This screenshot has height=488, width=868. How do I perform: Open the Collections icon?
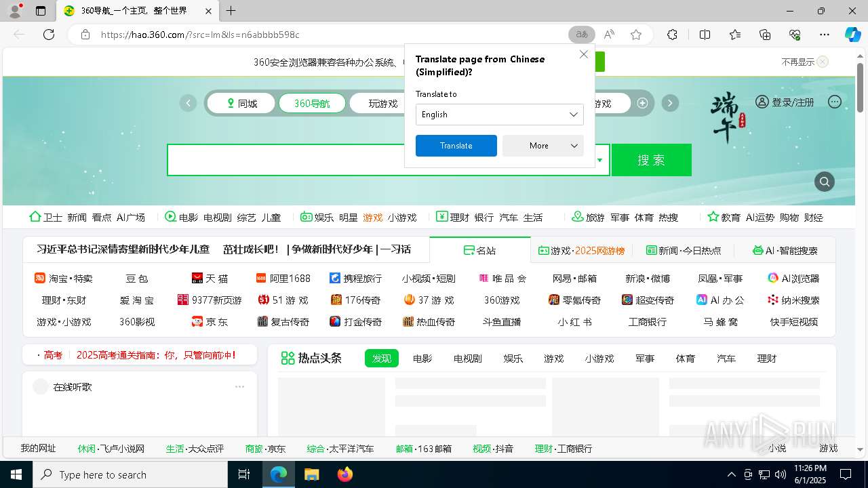[x=765, y=35]
